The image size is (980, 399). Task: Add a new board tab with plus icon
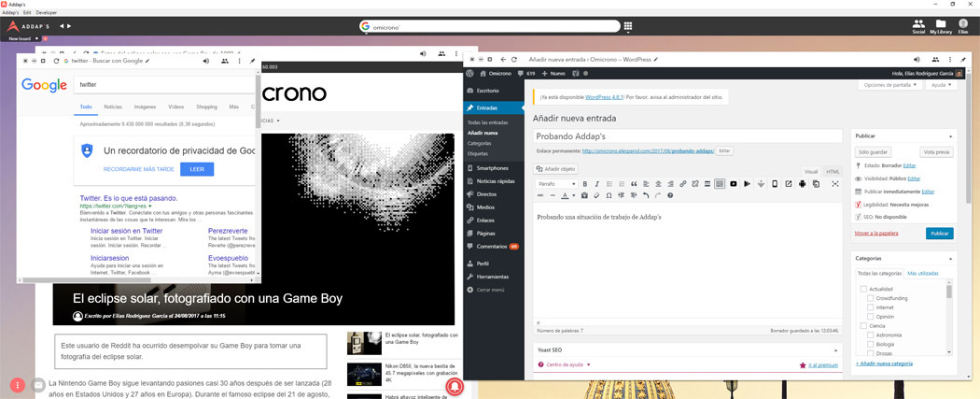coord(45,38)
